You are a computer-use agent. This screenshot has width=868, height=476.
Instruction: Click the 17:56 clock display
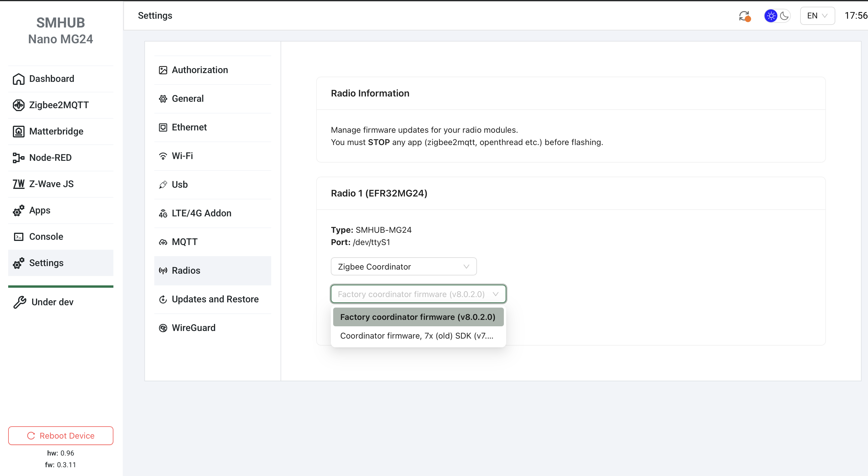tap(856, 16)
